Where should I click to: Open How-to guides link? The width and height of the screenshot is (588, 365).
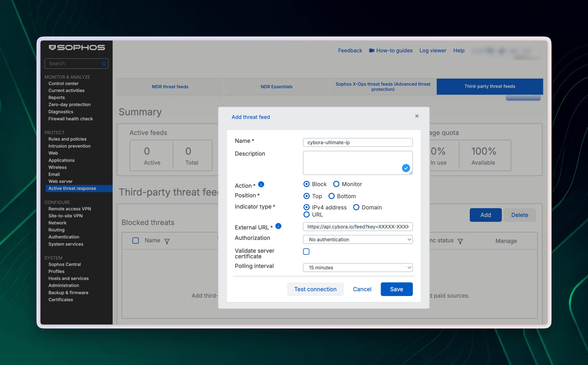coord(394,51)
